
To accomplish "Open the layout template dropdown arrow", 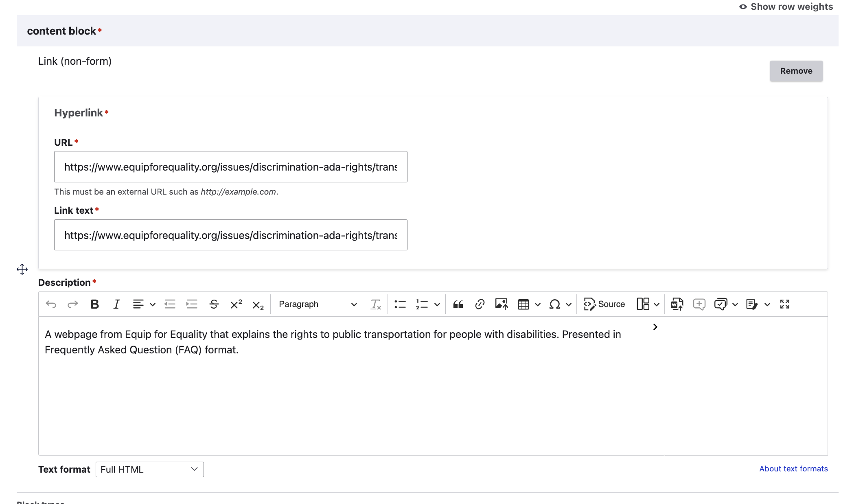I will pyautogui.click(x=657, y=304).
